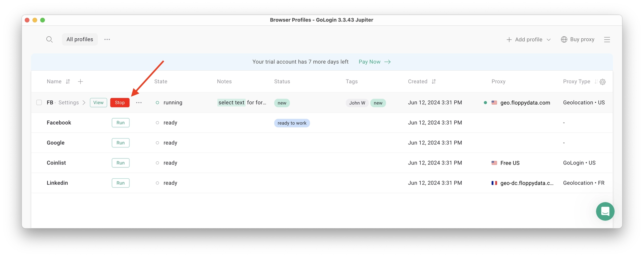Open the support chat bubble
Screen dimensions: 644x257
click(605, 211)
